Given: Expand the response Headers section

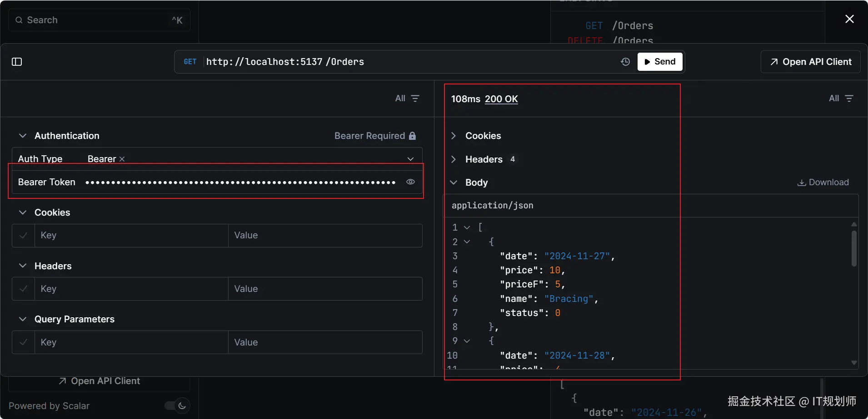Looking at the screenshot, I should (454, 159).
